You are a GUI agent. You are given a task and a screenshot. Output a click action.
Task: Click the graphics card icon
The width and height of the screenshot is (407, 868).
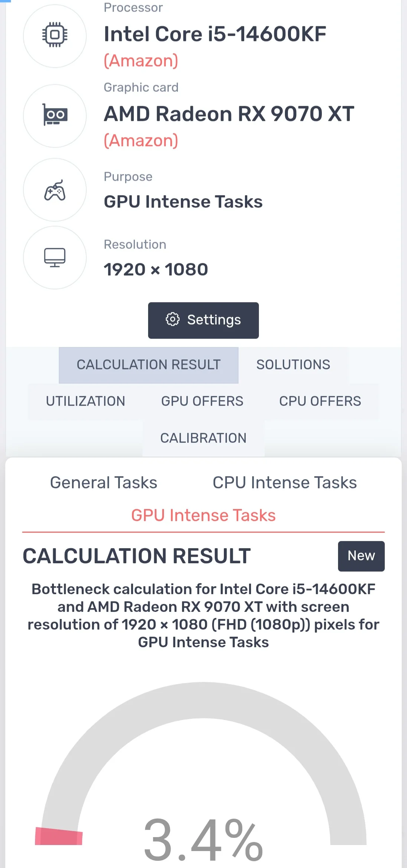point(55,115)
